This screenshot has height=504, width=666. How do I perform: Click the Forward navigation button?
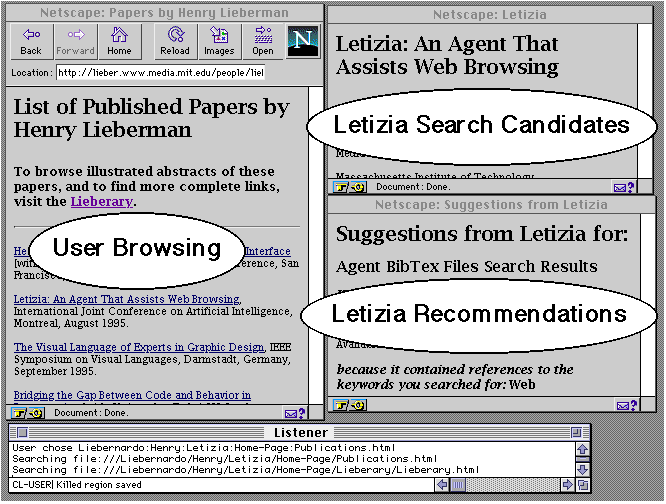click(x=75, y=41)
